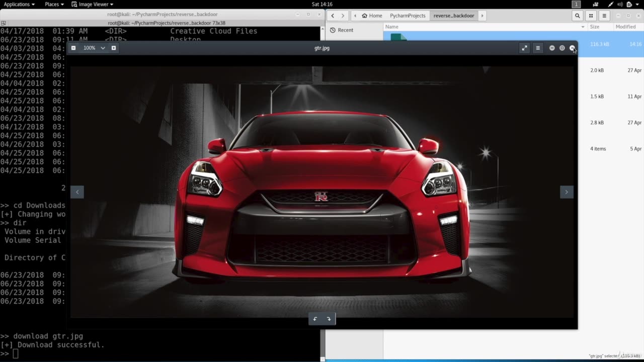644x362 pixels.
Task: Navigate to Home in the path bar
Action: click(x=372, y=16)
